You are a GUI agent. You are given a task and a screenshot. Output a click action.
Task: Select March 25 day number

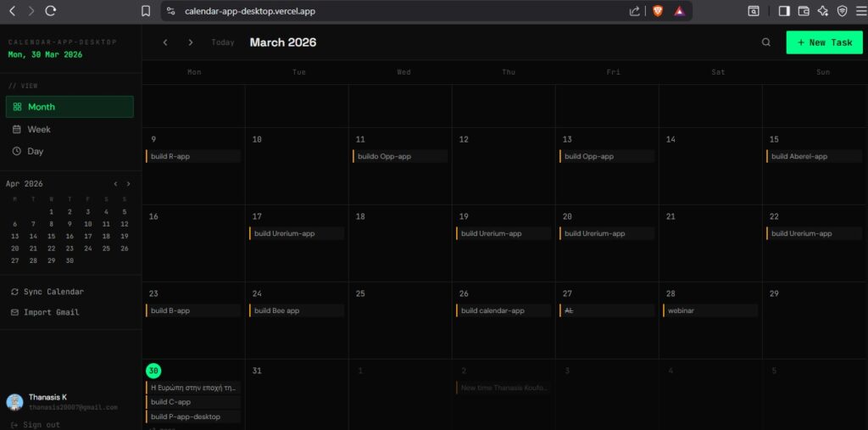pyautogui.click(x=360, y=293)
